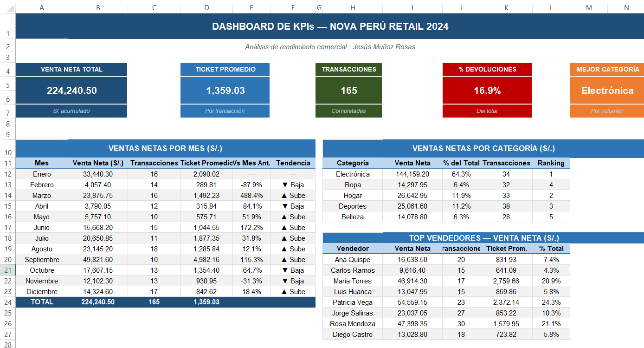Image resolution: width=644 pixels, height=348 pixels.
Task: Select Junio's venta neta 15,668.20
Action: 98,228
